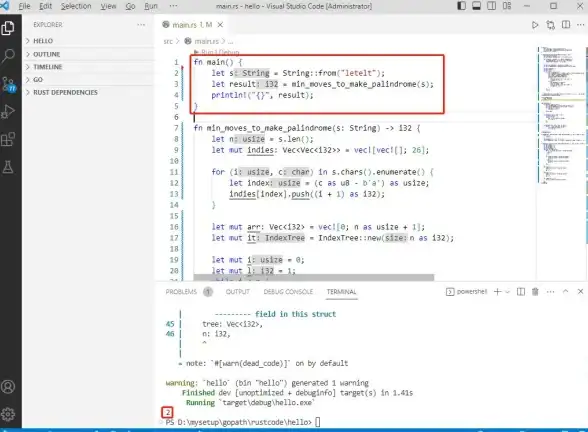The width and height of the screenshot is (588, 432).
Task: Open the View menu
Action: click(x=108, y=6)
